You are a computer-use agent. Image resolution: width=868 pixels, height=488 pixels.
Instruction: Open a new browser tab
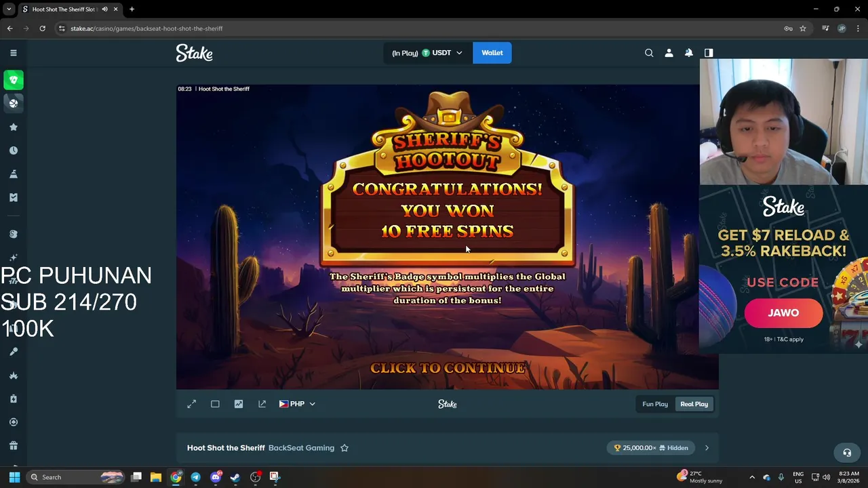click(x=132, y=9)
